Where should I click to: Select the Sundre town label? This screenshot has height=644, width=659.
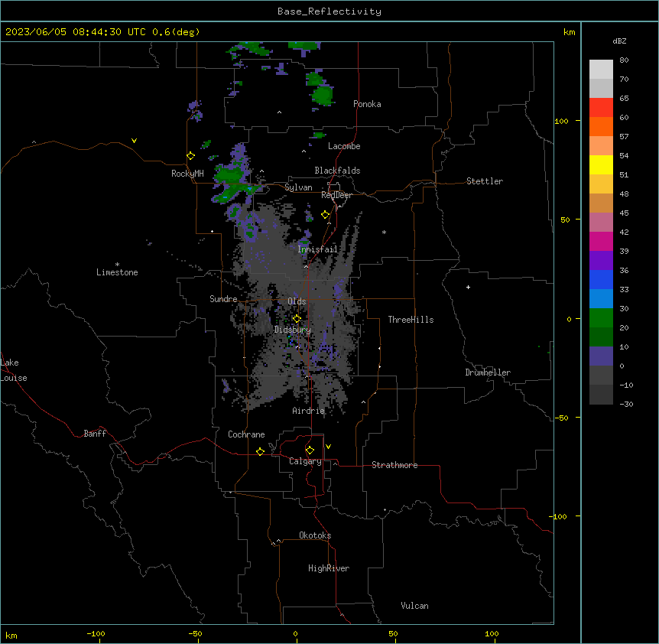(223, 299)
